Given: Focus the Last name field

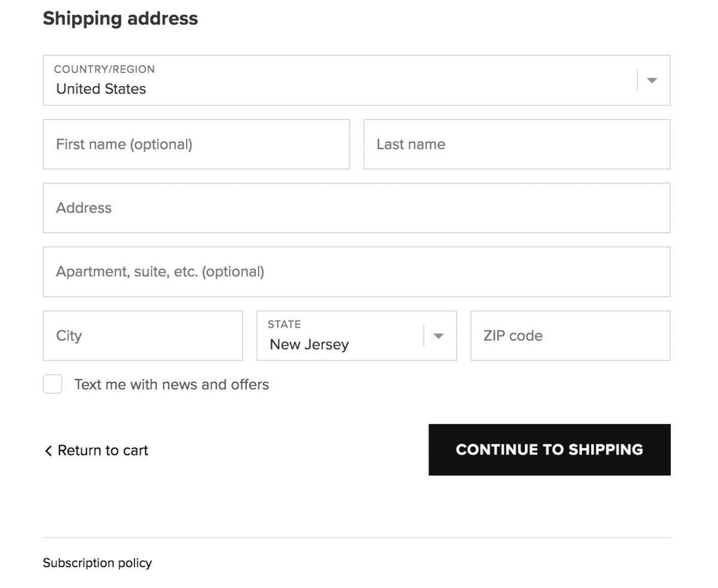Looking at the screenshot, I should coord(516,144).
